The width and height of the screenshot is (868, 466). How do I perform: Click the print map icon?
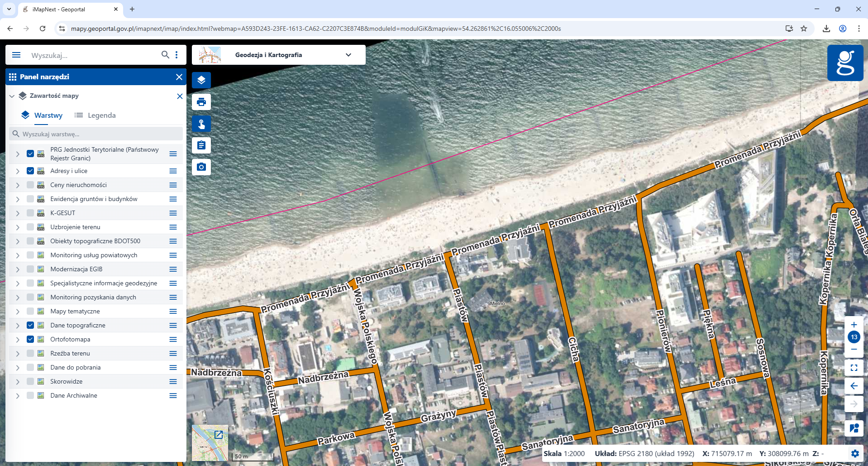point(201,102)
